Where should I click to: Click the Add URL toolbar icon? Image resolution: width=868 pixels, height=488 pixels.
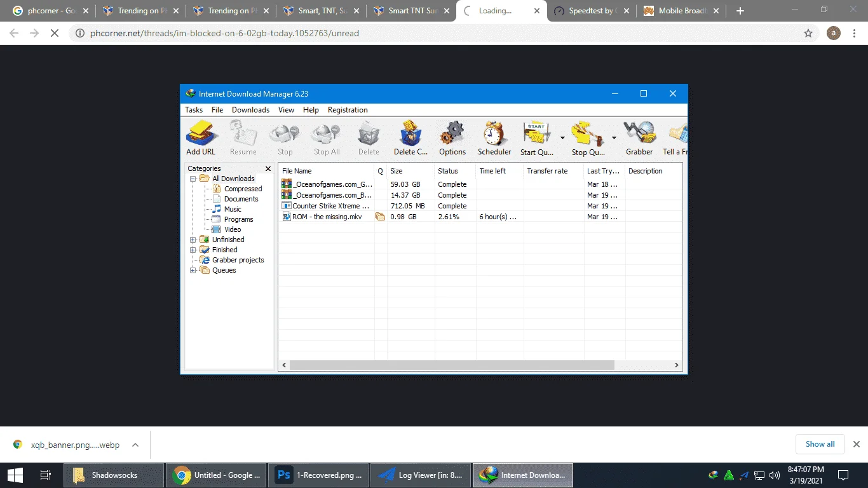click(x=201, y=139)
